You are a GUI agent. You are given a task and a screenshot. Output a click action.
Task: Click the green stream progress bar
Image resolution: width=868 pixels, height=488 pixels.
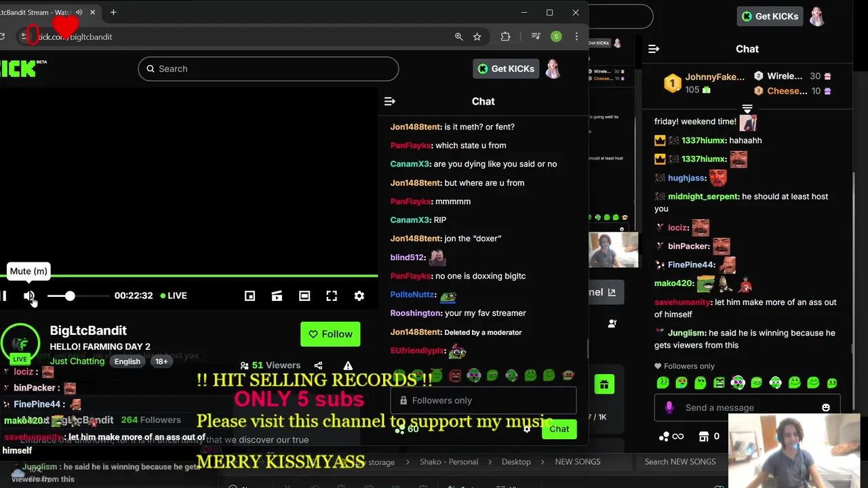(189, 276)
